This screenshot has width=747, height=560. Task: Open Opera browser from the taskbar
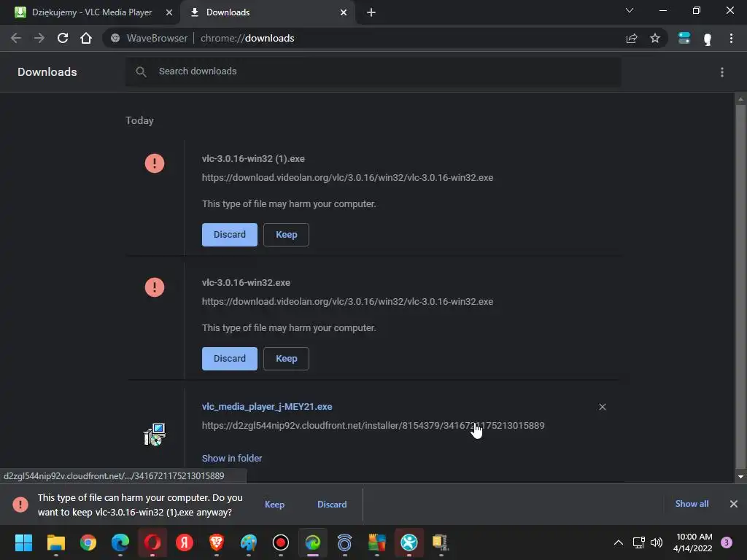click(x=152, y=542)
